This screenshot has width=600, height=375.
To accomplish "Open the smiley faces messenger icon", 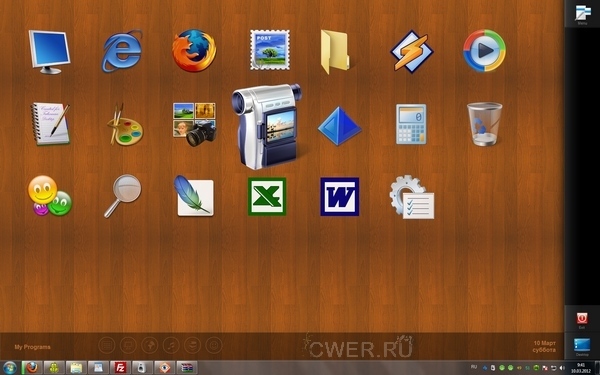I will [50, 196].
